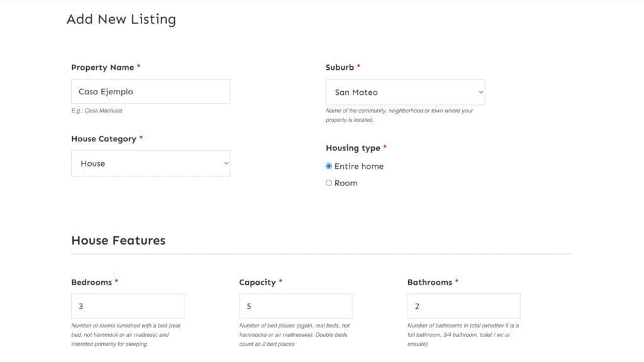Click the Suburb field label
The image size is (644, 362).
click(x=340, y=67)
